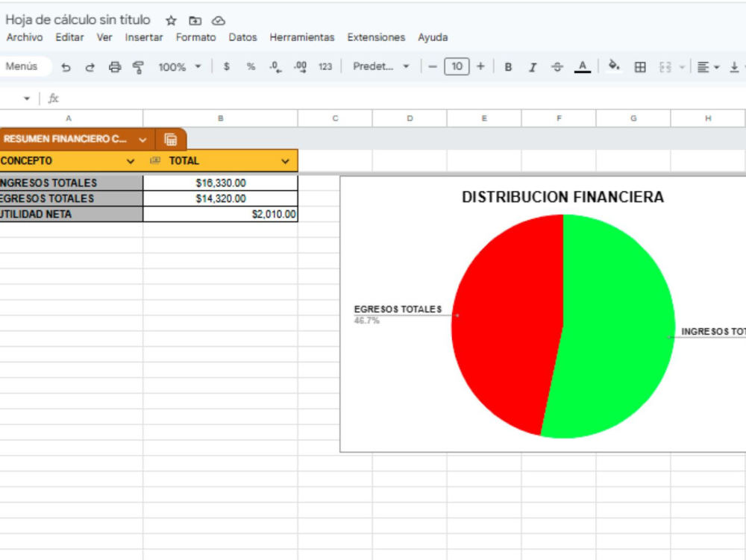Open the zoom 100% dropdown
This screenshot has width=746, height=560.
pyautogui.click(x=180, y=67)
